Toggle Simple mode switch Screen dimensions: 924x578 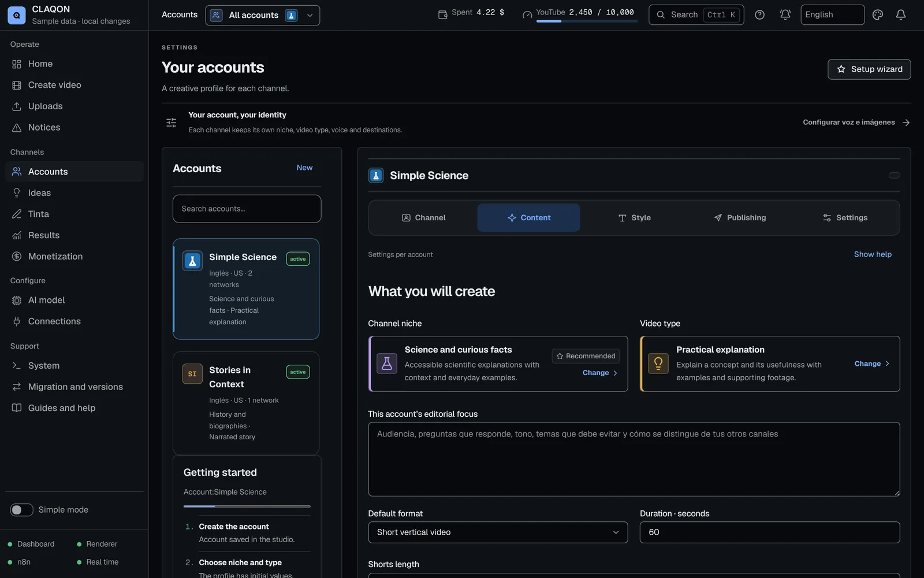coord(22,510)
